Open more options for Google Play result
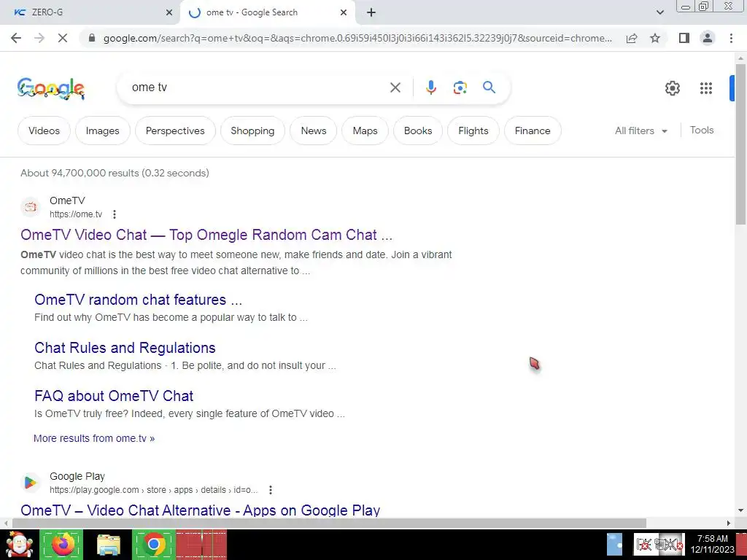 pos(271,489)
